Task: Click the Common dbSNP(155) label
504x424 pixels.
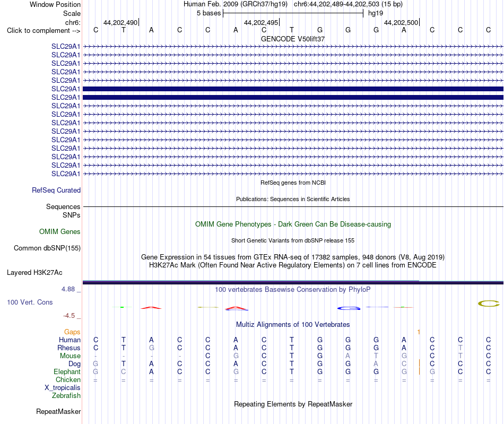Action: point(47,248)
